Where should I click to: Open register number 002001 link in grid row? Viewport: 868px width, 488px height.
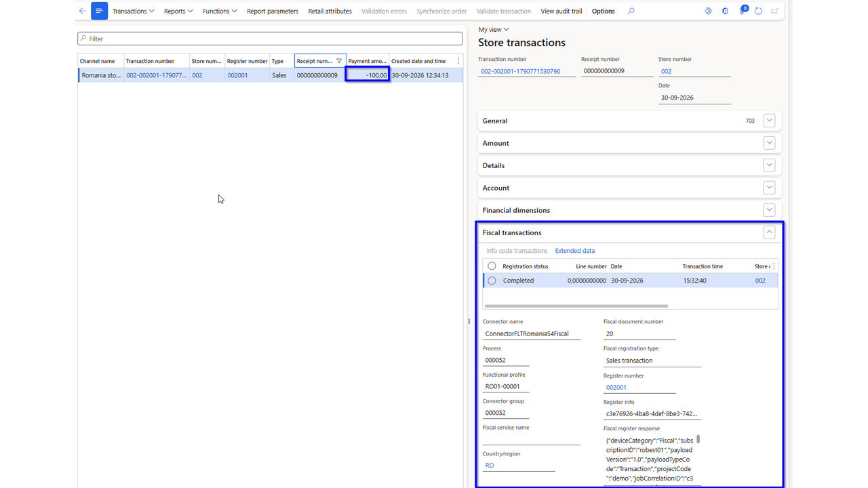[237, 75]
